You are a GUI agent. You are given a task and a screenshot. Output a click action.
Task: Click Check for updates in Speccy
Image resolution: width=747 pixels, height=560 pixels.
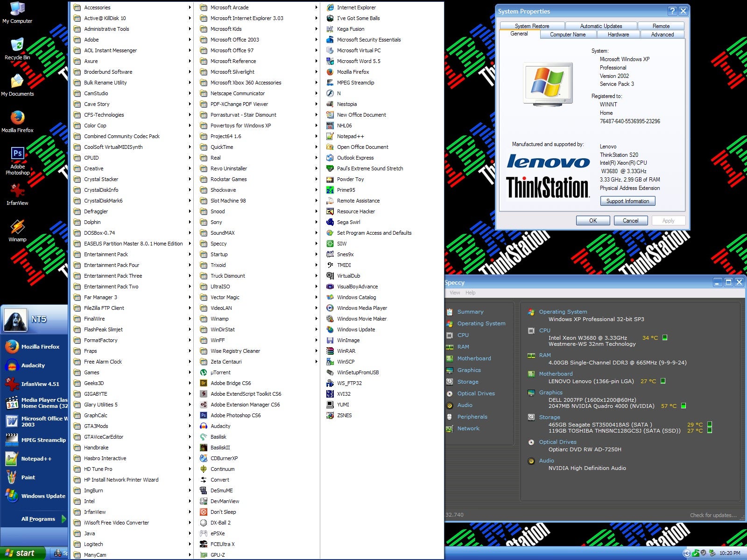(x=713, y=515)
